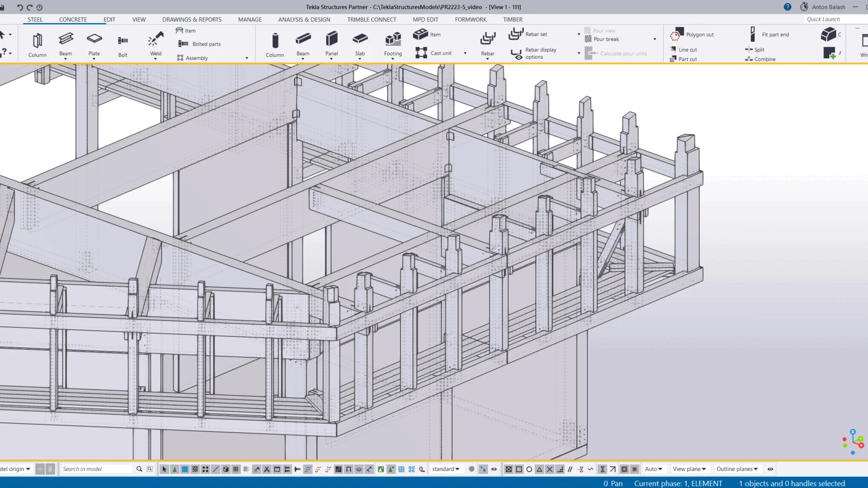Open the DRAWINGS & REPORTS tab
This screenshot has height=488, width=868.
pos(192,19)
